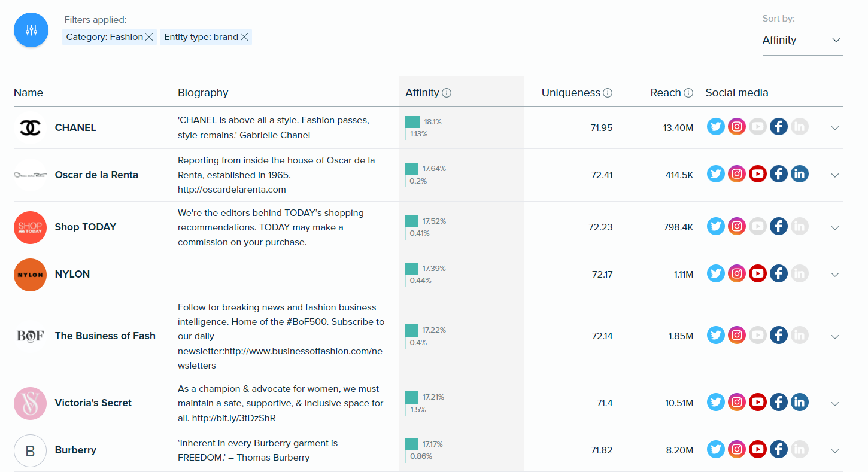Click CHANEL's 18.1% affinity bar
The height and width of the screenshot is (472, 868).
point(413,121)
